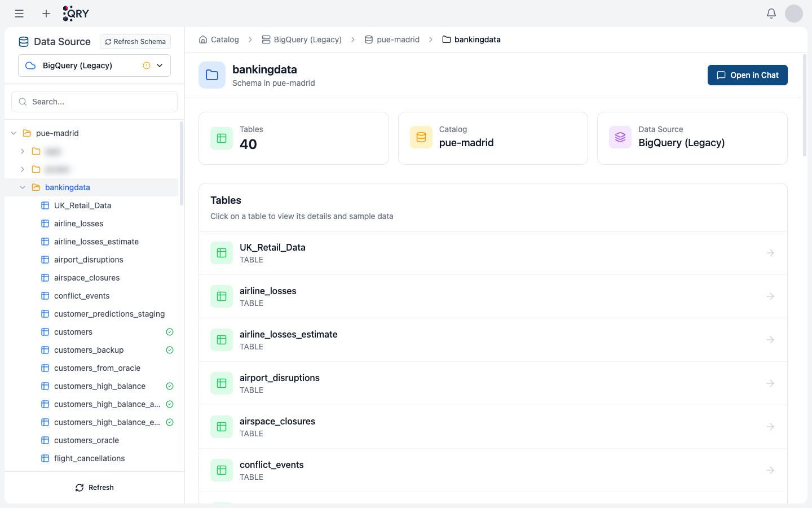Click table icon beside UK_Retail_Data in tree
The height and width of the screenshot is (508, 812).
(x=45, y=205)
